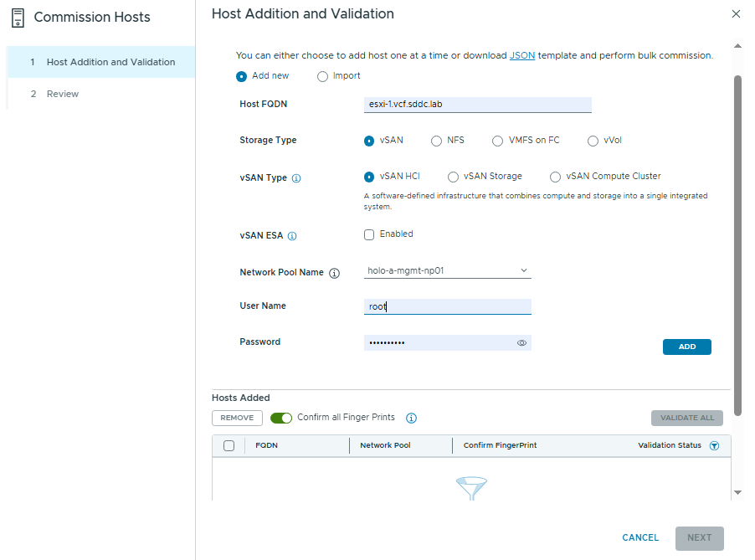Click the Network Pool Name info icon

[x=334, y=273]
